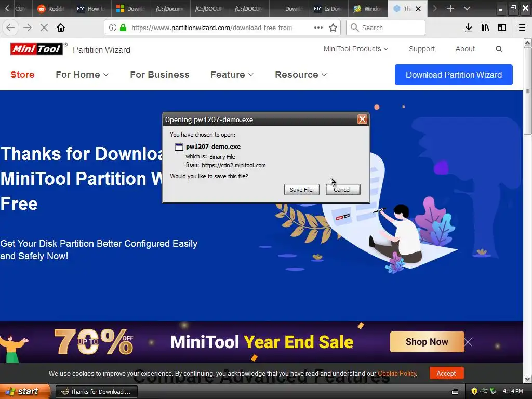Bookmark this page with the star icon

point(333,28)
